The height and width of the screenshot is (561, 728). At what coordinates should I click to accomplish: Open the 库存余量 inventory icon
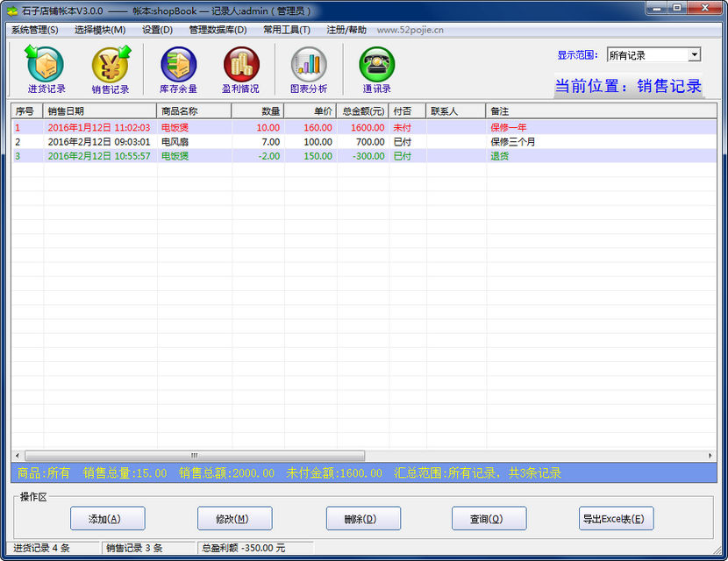click(x=178, y=69)
